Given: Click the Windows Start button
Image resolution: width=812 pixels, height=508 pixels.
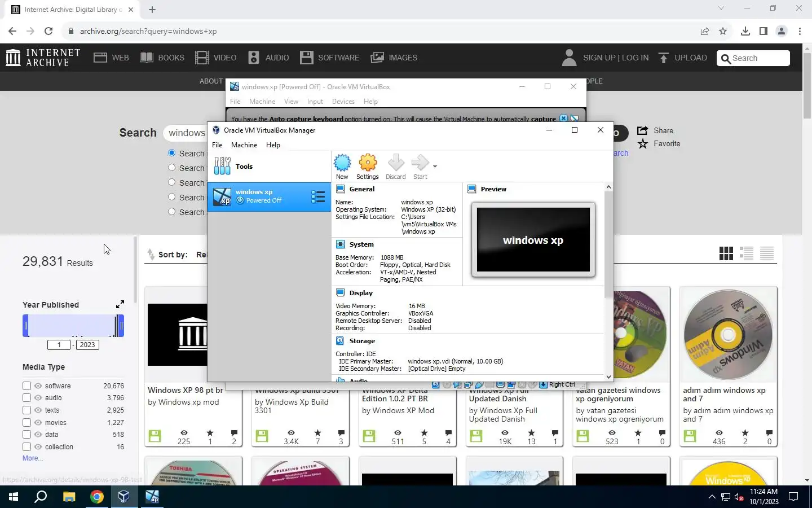Looking at the screenshot, I should click(14, 497).
